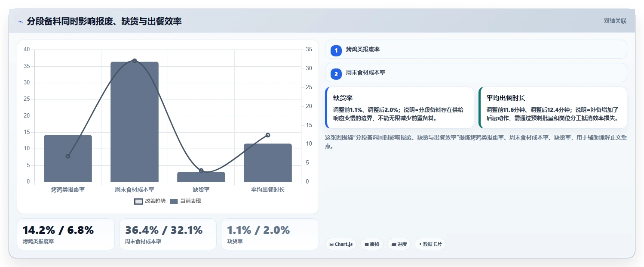Click the 双轴关联 label
This screenshot has width=644, height=267.
click(x=615, y=21)
